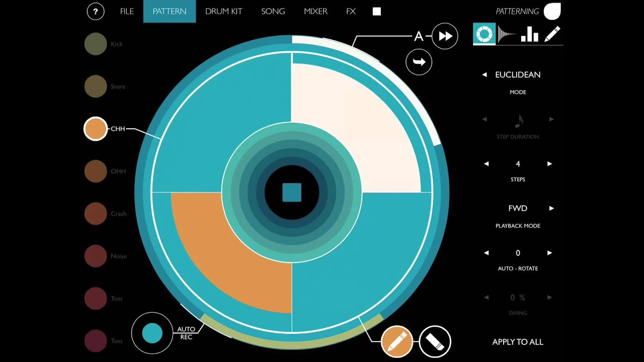Screen dimensions: 644x362
Task: Click the SWING 0 % value
Action: point(518,297)
